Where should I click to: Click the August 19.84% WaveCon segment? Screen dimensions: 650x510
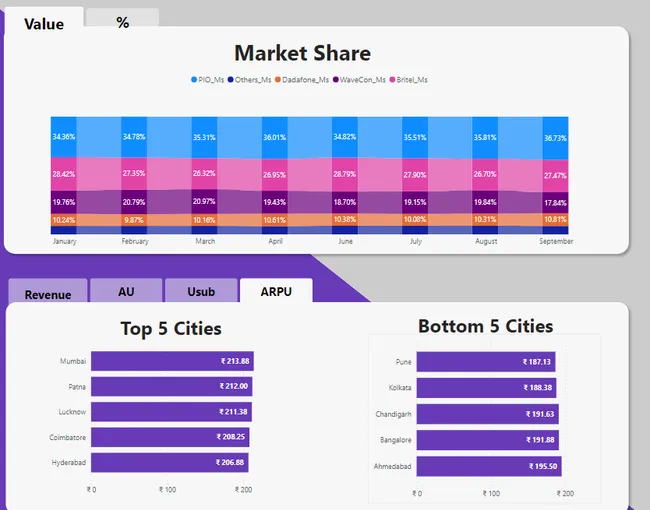pyautogui.click(x=485, y=202)
